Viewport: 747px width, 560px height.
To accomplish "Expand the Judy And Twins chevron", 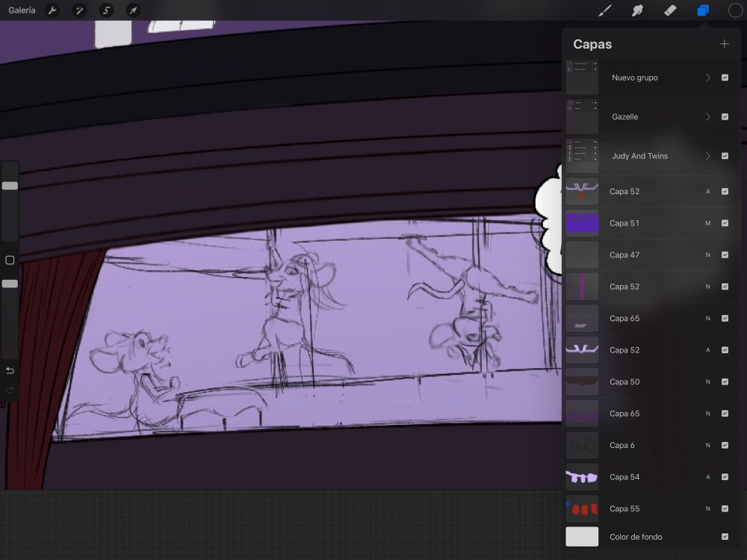I will point(708,156).
